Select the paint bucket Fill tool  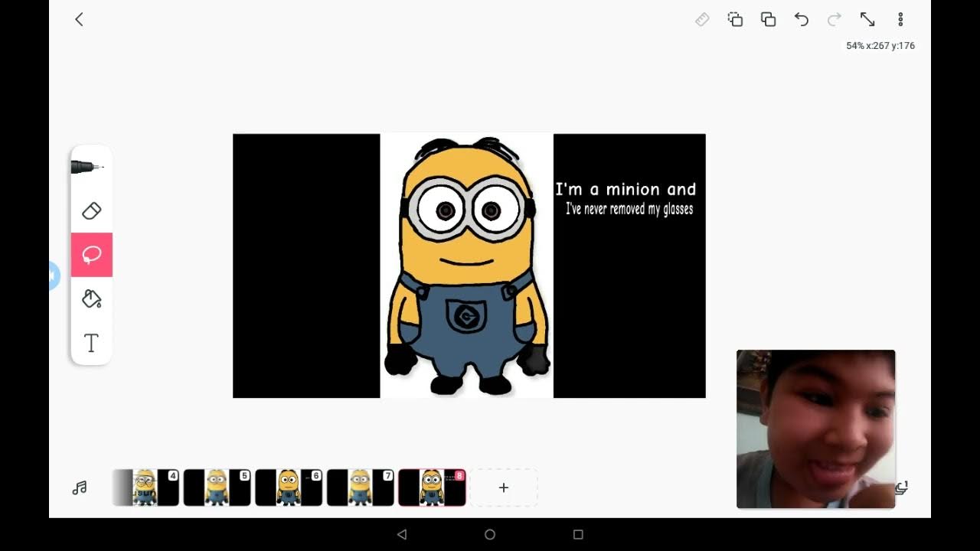tap(91, 298)
